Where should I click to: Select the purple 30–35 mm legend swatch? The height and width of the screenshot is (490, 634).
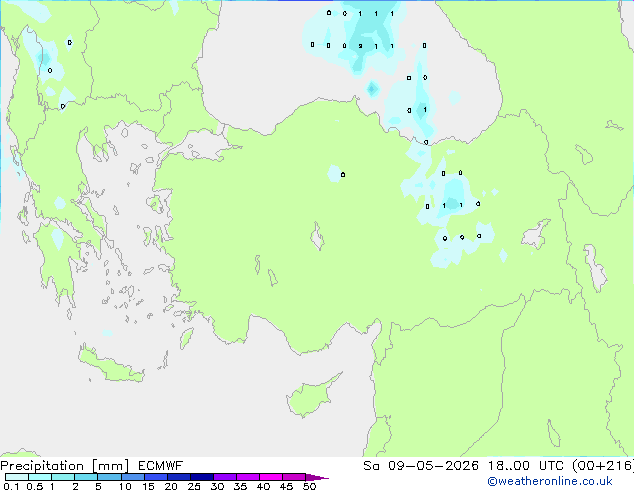[225, 477]
